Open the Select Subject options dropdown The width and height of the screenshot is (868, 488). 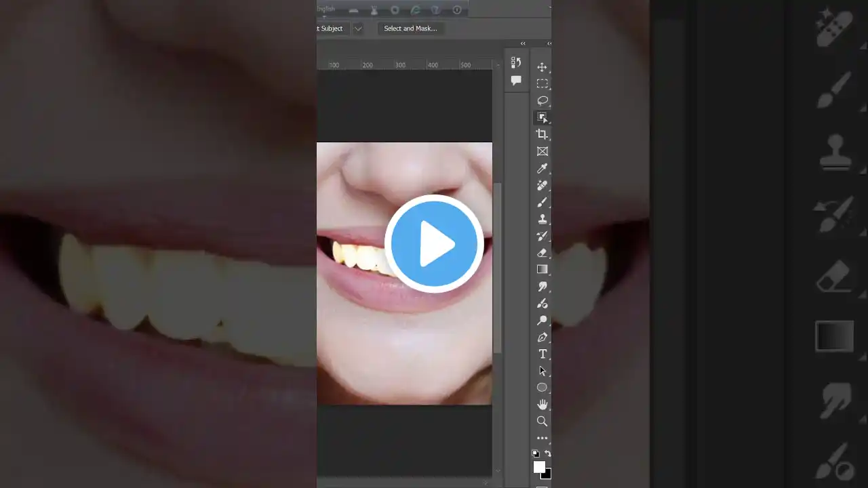point(358,28)
